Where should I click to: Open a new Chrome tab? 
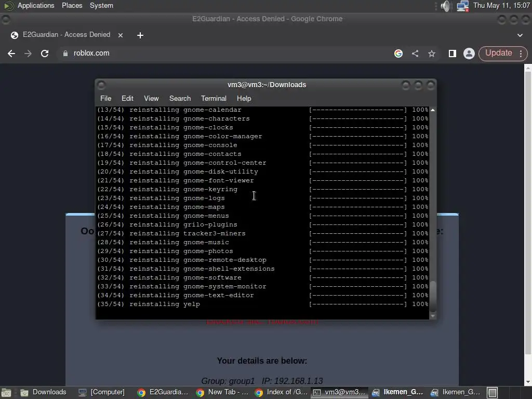point(140,35)
